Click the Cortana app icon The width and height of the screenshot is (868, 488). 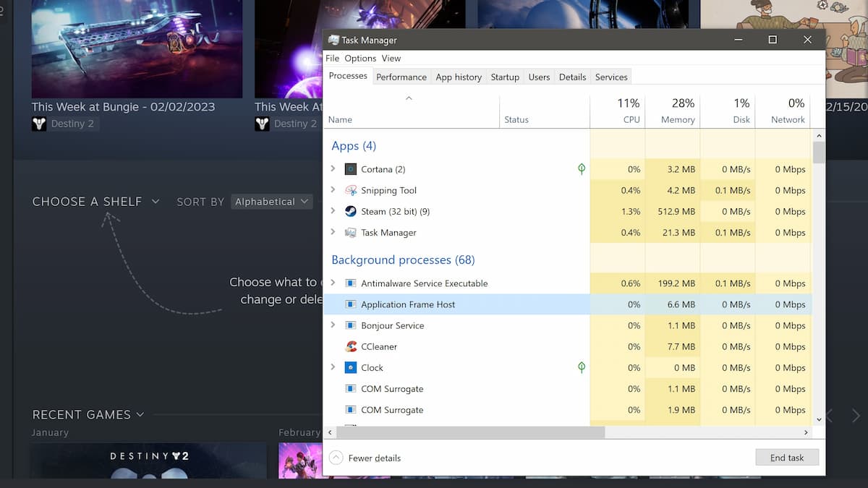tap(352, 168)
